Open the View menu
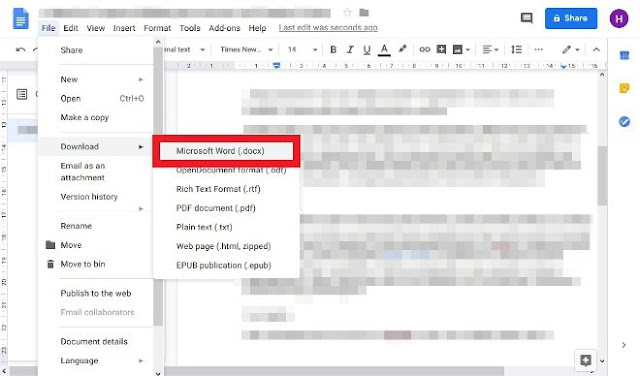 click(x=96, y=28)
